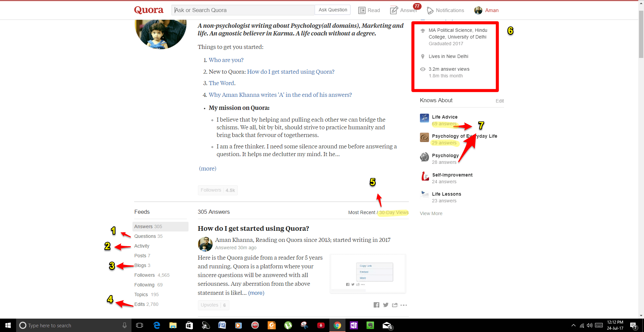Screen dimensions: 644x332
Task: Select Activity in Feeds
Action: coord(142,246)
